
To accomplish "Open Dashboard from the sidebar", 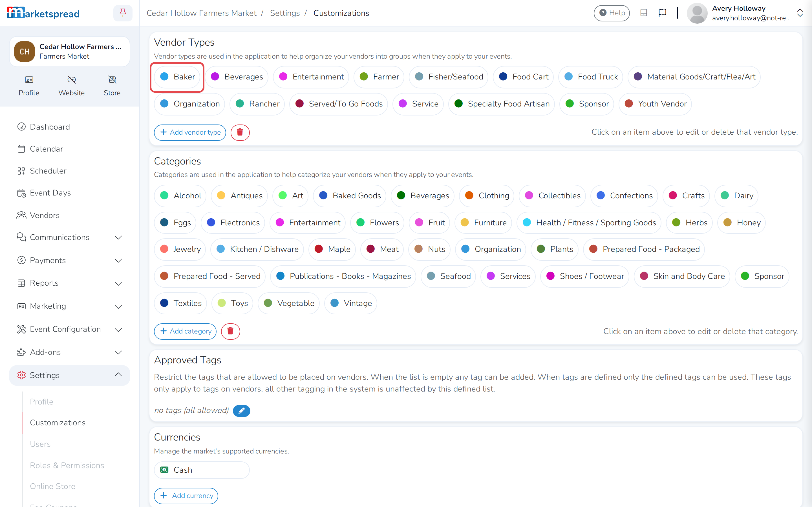I will [x=50, y=127].
